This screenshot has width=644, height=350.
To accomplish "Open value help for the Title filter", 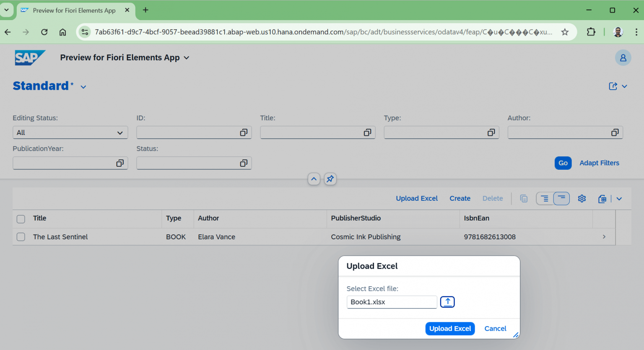I will tap(367, 132).
